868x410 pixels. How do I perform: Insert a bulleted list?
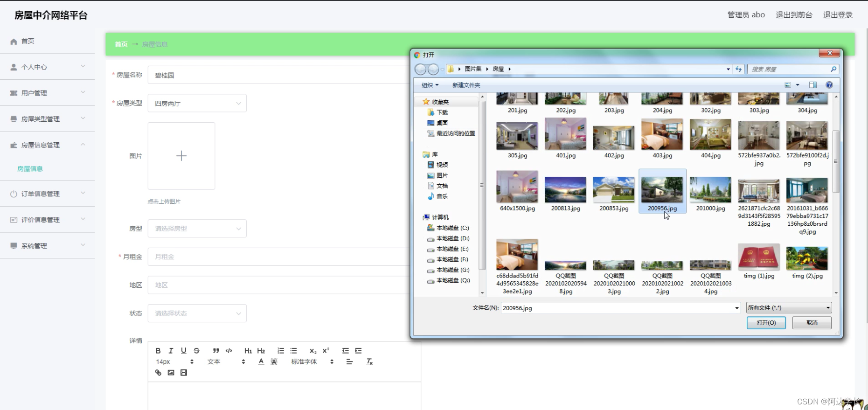[293, 351]
